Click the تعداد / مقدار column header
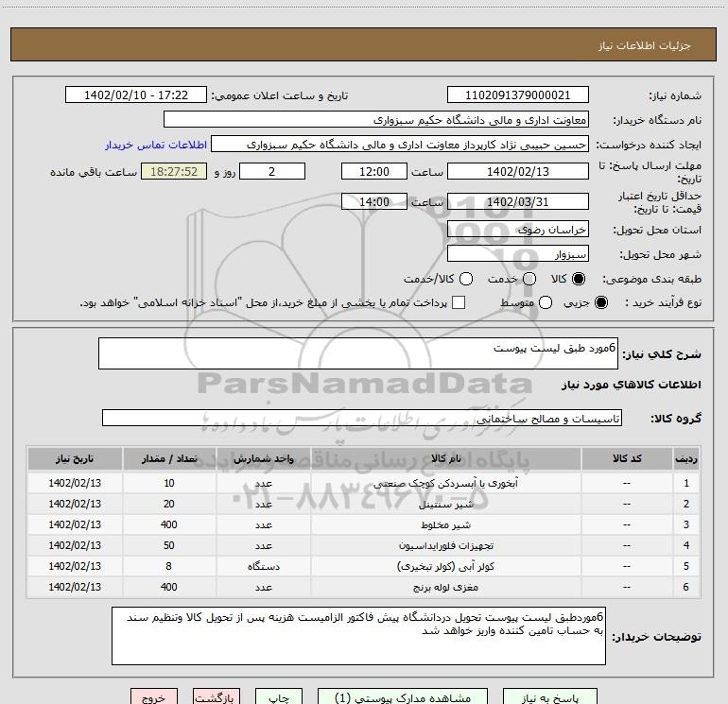Image resolution: width=728 pixels, height=704 pixels. pyautogui.click(x=169, y=458)
